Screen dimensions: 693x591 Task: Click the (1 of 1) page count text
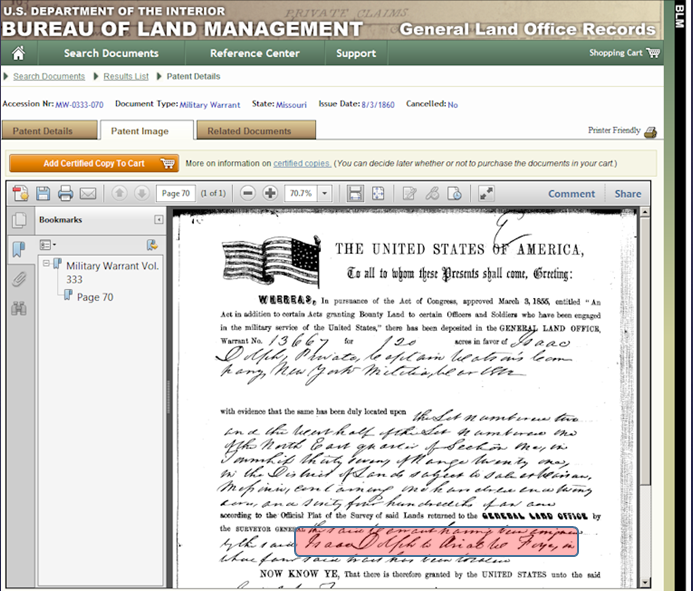coord(213,193)
